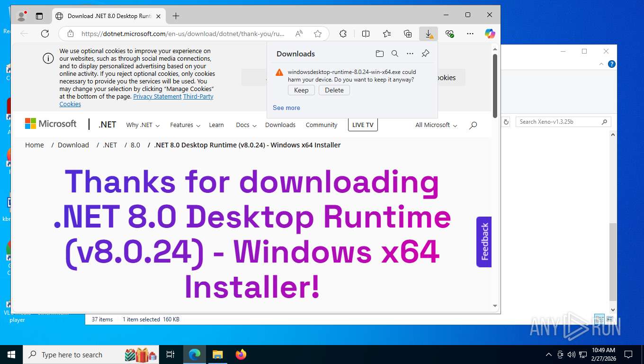Click the Microsoft logo
The image size is (644, 364).
coord(51,124)
